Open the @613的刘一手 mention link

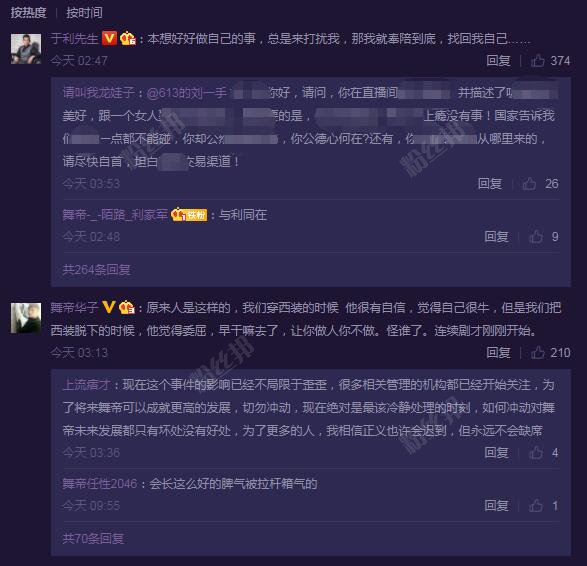pos(187,93)
